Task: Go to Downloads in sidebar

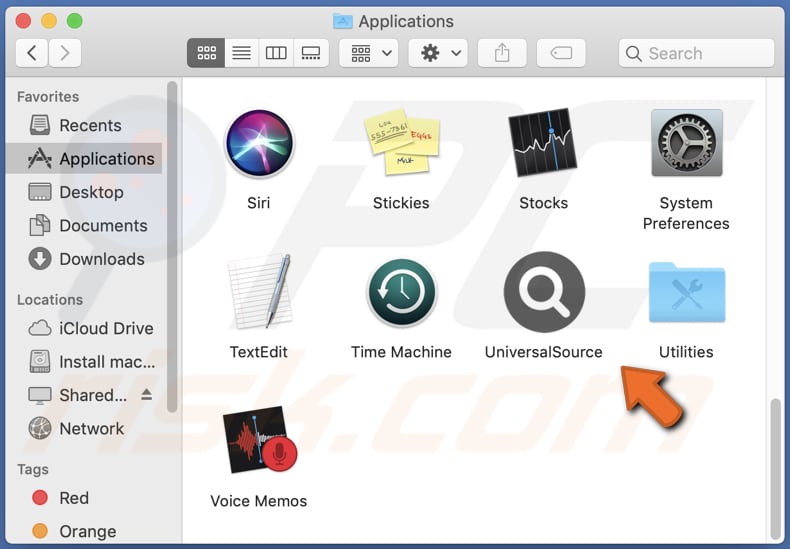Action: [x=100, y=259]
